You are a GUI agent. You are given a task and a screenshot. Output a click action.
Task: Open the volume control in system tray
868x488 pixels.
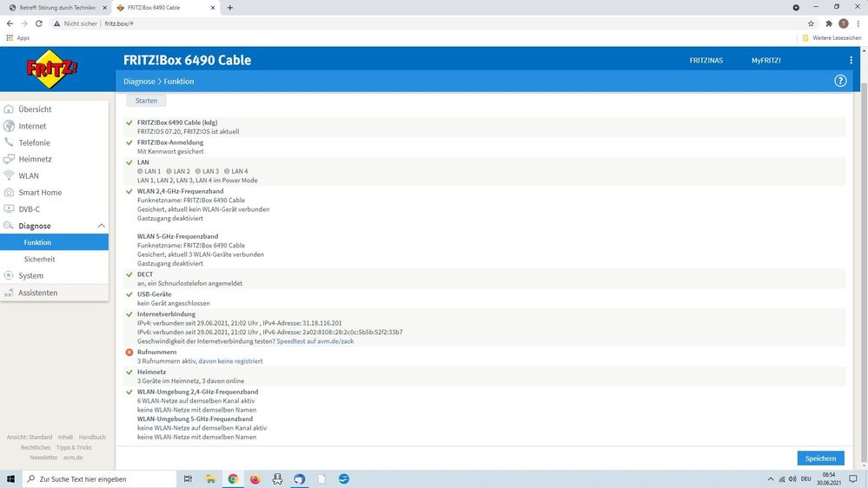[792, 478]
